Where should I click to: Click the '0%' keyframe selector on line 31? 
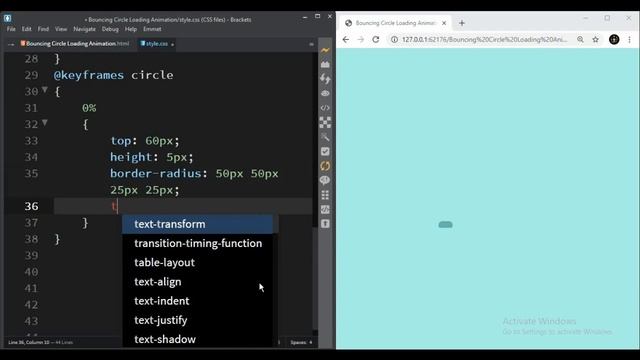pos(89,108)
